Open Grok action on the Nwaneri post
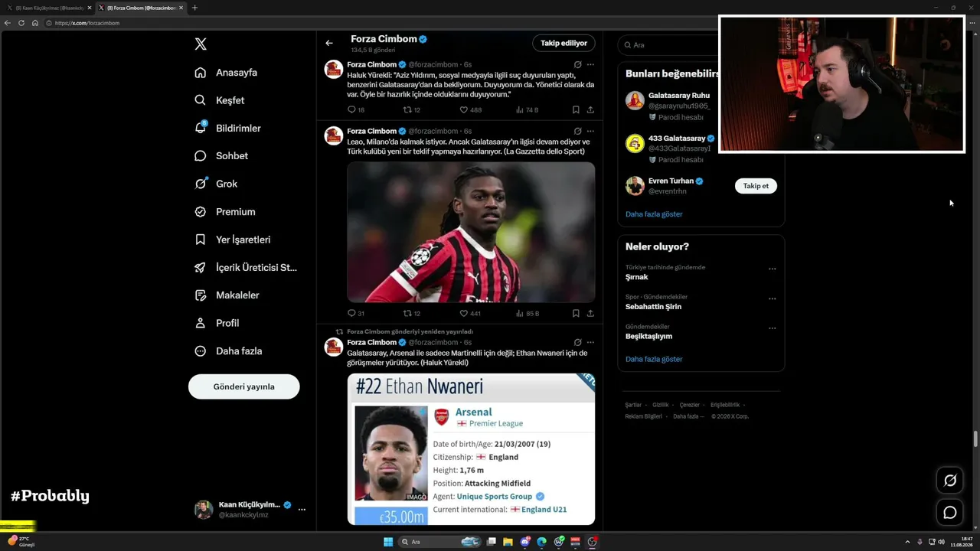Viewport: 980px width, 551px height. [577, 343]
